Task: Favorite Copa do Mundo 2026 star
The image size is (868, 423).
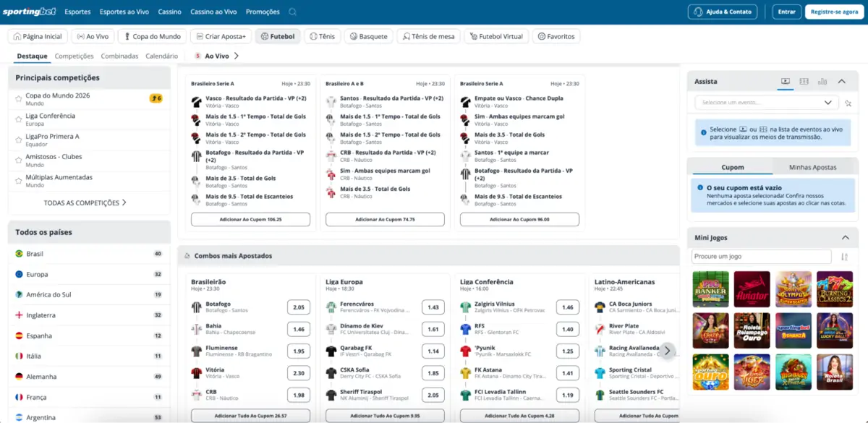Action: coord(19,99)
